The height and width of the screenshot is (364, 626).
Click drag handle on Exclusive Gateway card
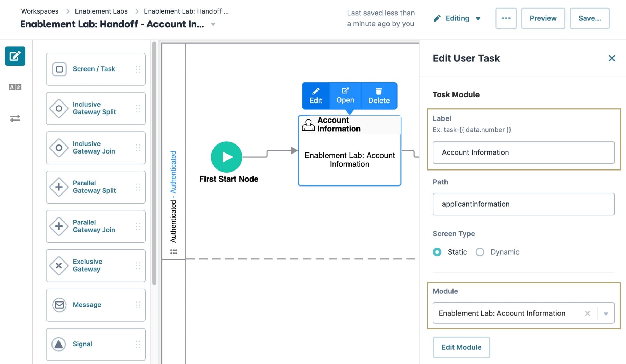[x=138, y=266]
